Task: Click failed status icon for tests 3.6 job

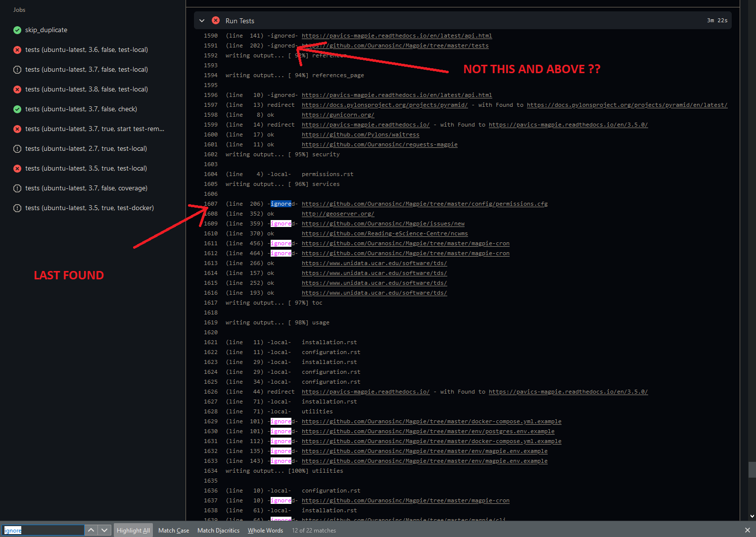Action: [17, 50]
